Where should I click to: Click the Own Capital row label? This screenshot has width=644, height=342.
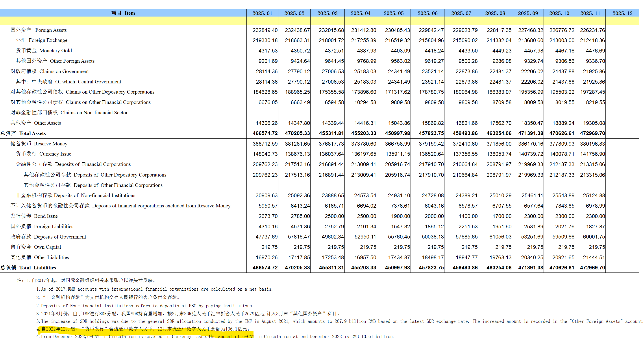pos(36,247)
